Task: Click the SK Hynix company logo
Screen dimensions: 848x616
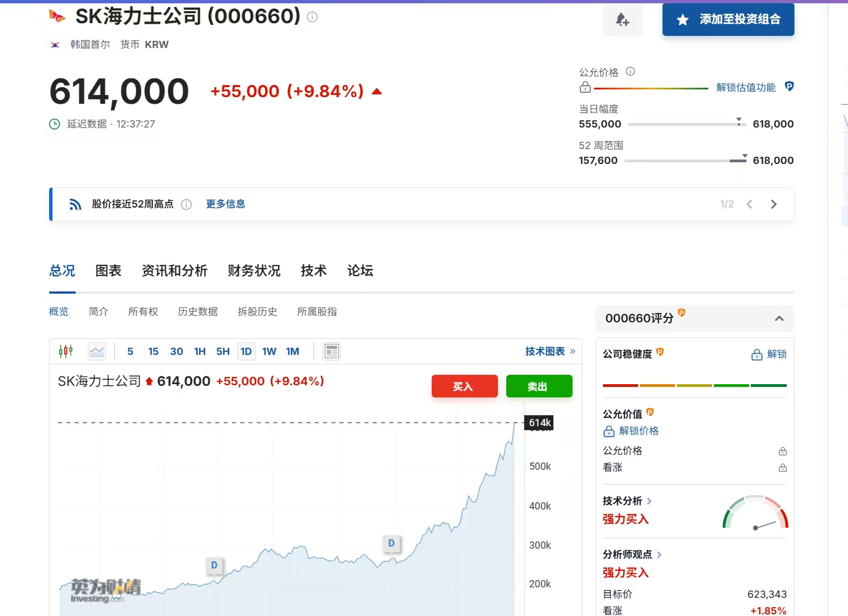Action: [x=57, y=17]
